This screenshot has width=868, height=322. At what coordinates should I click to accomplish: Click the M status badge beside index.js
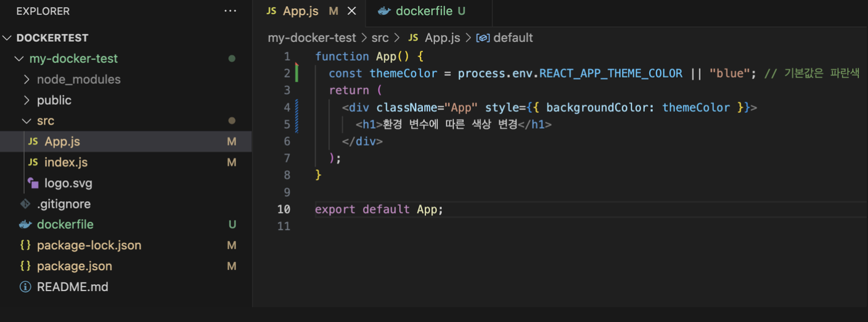(x=232, y=162)
